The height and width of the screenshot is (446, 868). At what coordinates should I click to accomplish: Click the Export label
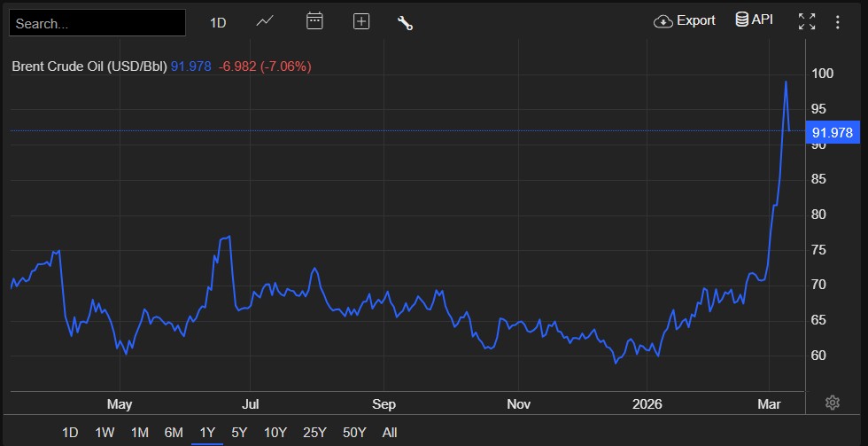696,20
